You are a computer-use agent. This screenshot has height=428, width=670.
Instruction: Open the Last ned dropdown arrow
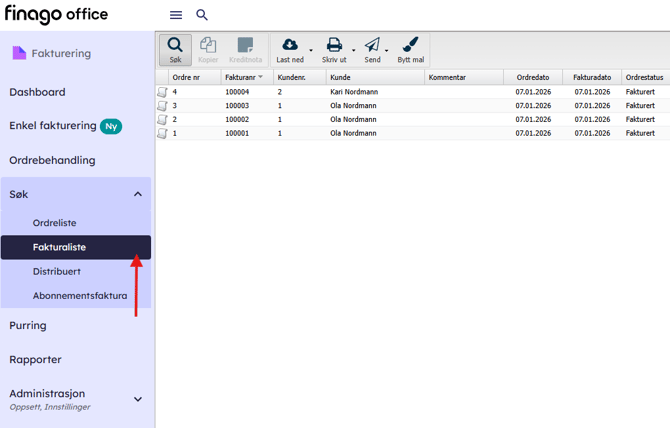pos(311,50)
